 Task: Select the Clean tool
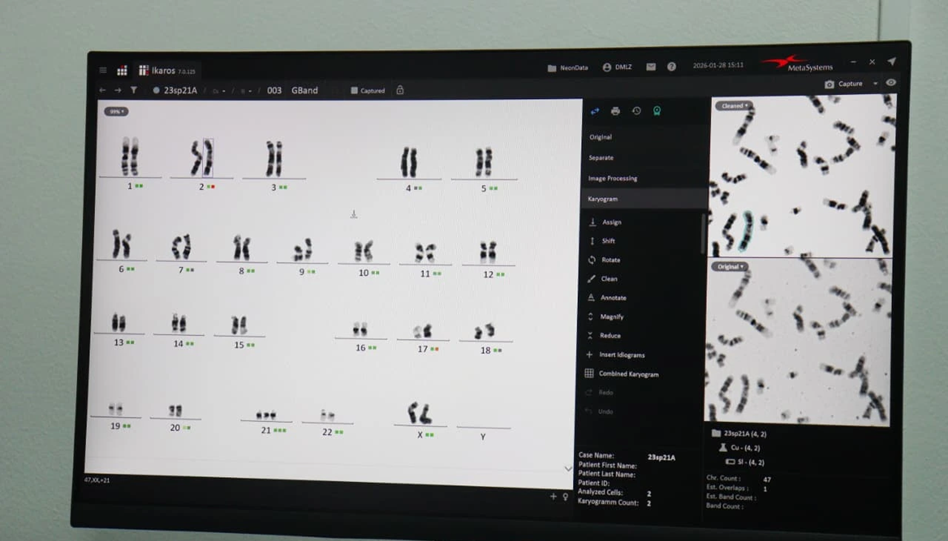tap(609, 279)
